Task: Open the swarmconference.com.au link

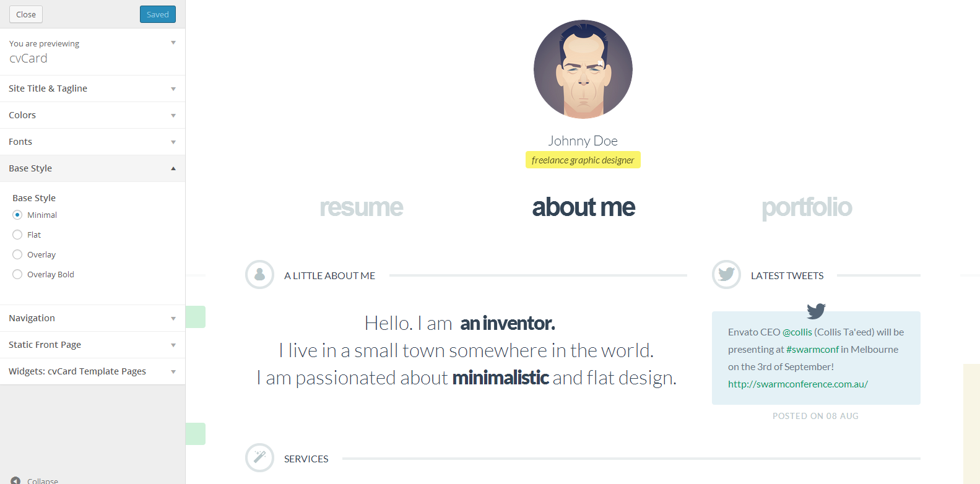Action: (x=797, y=384)
